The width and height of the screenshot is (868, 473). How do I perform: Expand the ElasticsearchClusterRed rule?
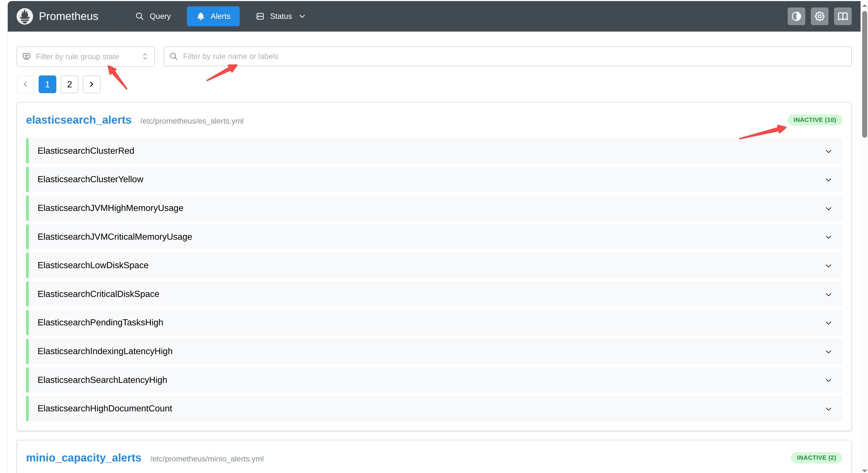pos(434,151)
